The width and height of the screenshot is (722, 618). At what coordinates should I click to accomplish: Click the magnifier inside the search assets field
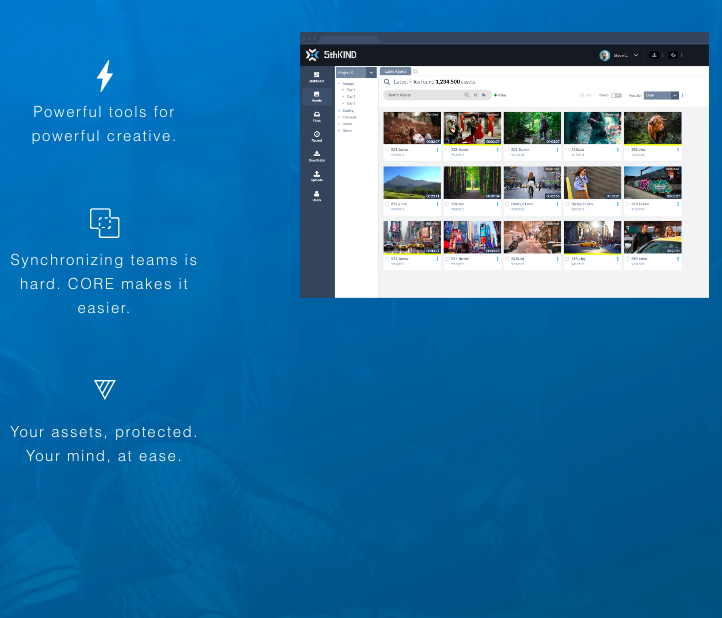click(x=466, y=95)
